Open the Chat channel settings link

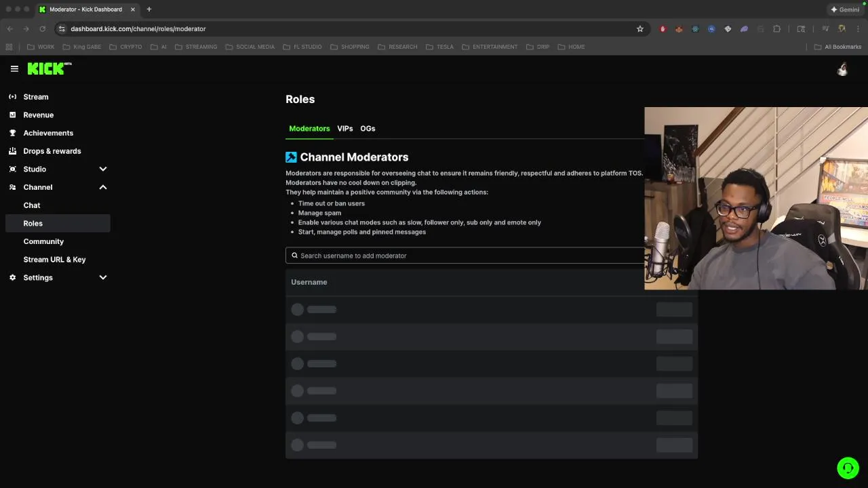(x=32, y=205)
